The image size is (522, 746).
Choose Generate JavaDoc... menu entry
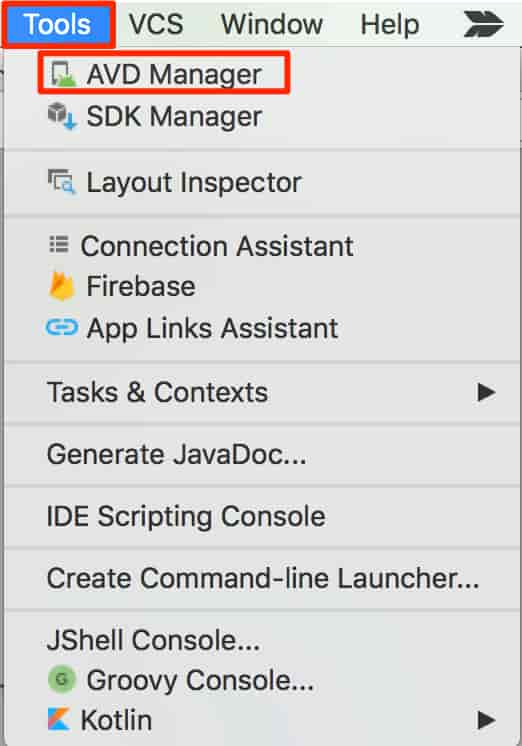pos(262,454)
